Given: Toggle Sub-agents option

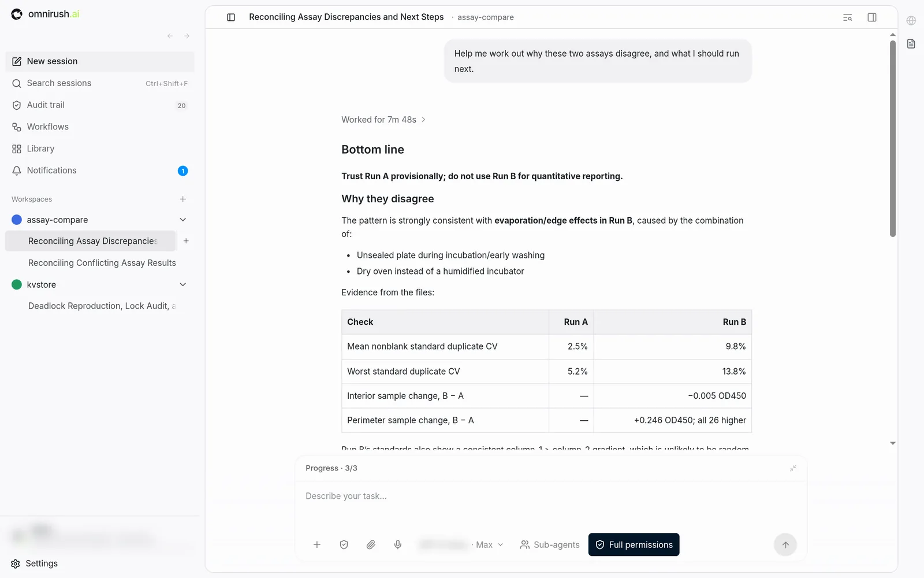Looking at the screenshot, I should 549,544.
